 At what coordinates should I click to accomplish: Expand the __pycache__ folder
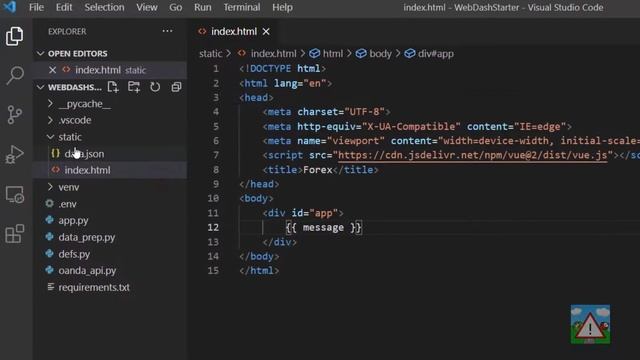coord(84,104)
